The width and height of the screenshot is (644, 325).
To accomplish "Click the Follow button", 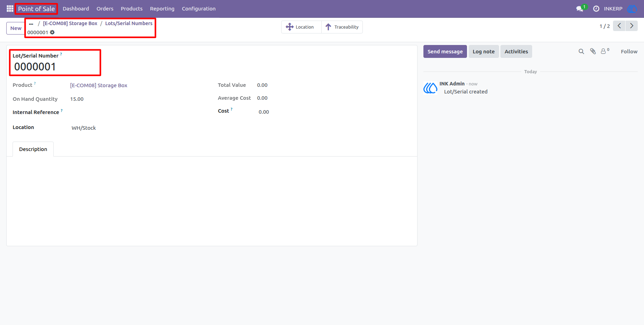I will point(629,52).
